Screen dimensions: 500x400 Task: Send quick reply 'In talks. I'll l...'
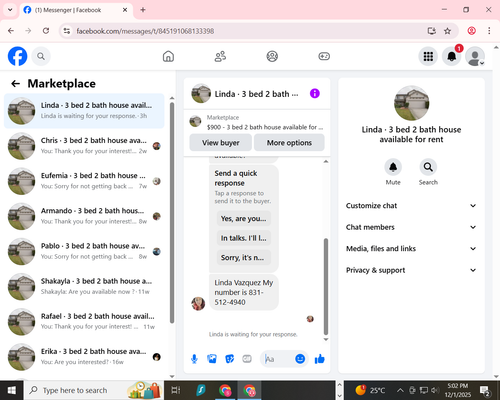244,238
